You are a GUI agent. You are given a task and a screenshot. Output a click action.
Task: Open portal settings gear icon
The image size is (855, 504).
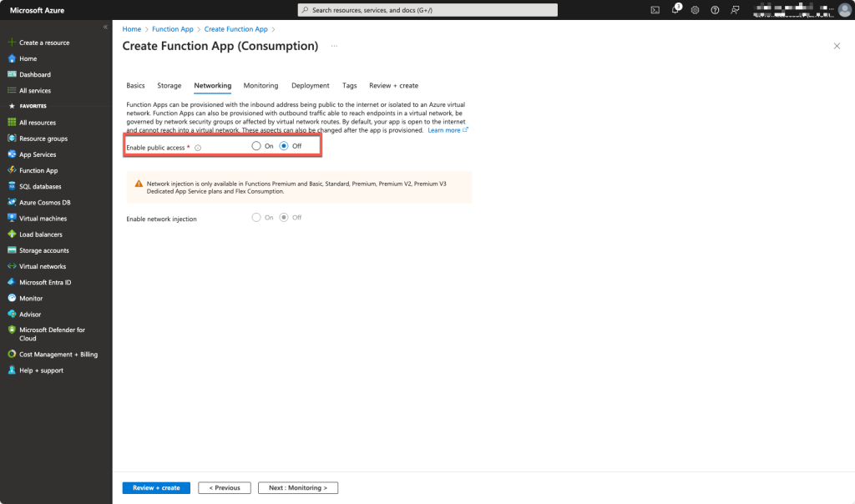tap(695, 10)
